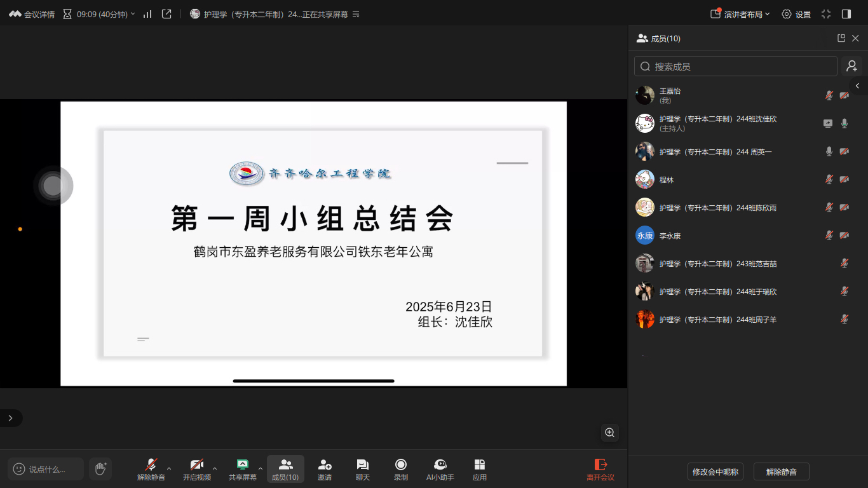Click the Invite (邀请) icon
Screen dimensions: 868x488
[325, 465]
